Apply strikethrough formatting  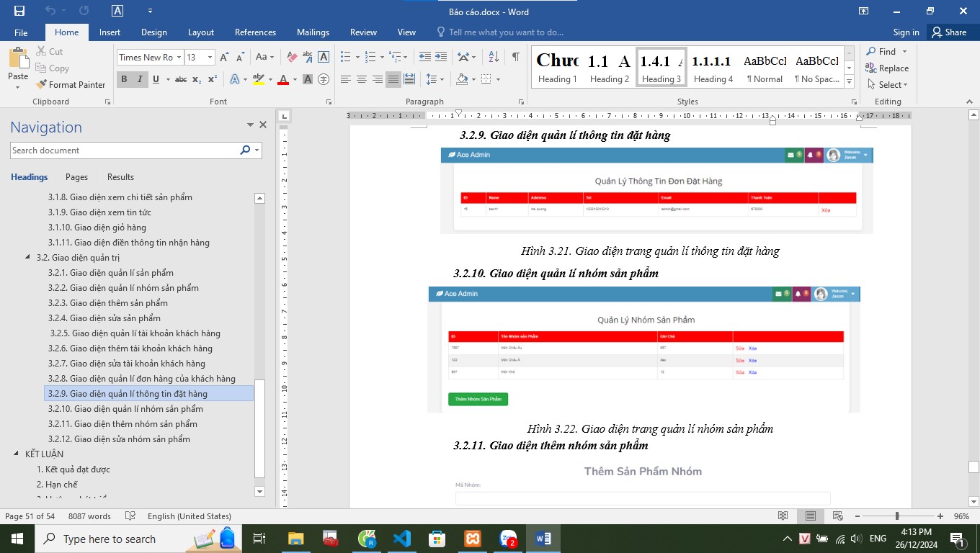click(181, 79)
